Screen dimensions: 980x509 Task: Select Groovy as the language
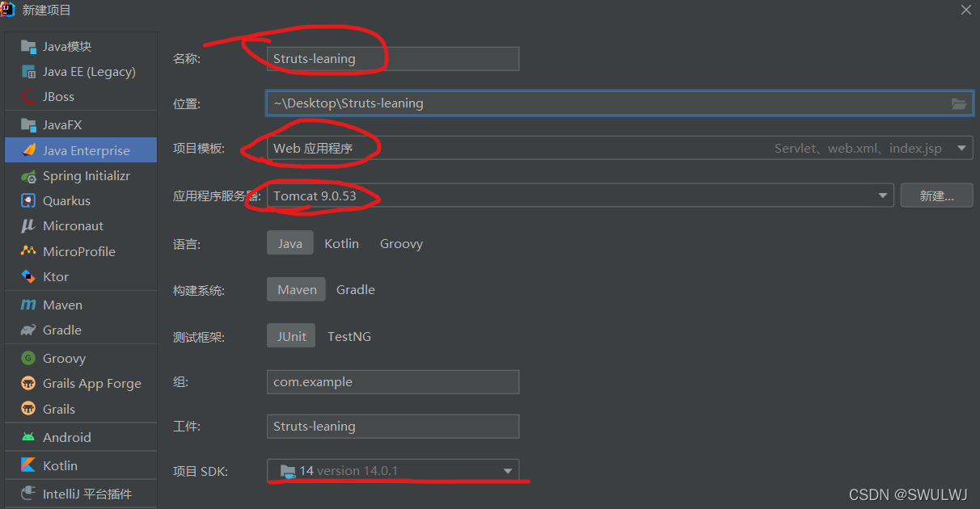pos(401,243)
